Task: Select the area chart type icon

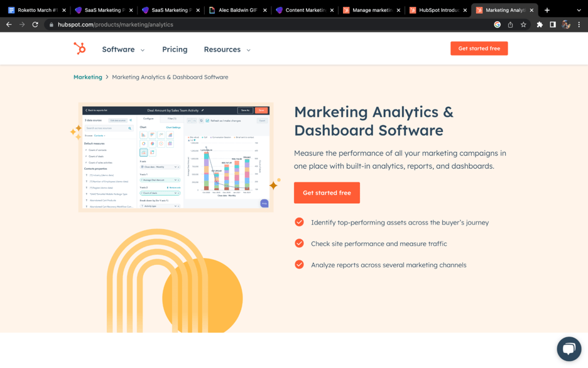Action: coord(170,135)
